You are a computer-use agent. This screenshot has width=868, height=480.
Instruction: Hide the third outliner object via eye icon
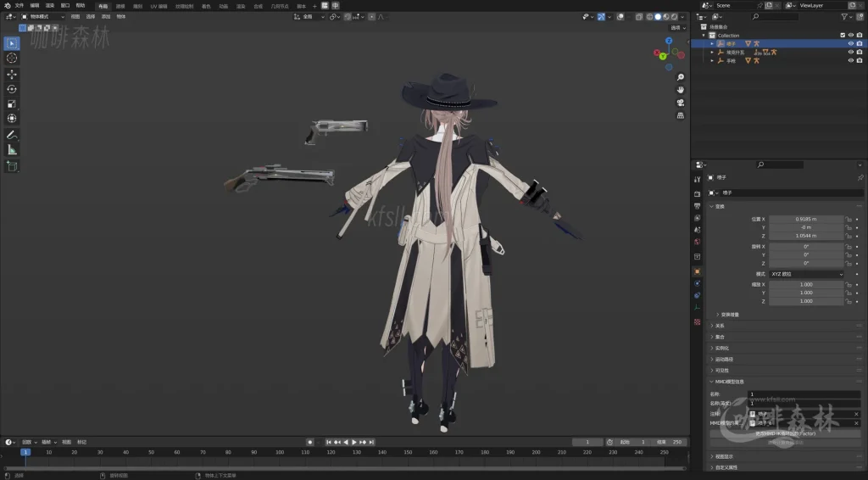(x=851, y=60)
